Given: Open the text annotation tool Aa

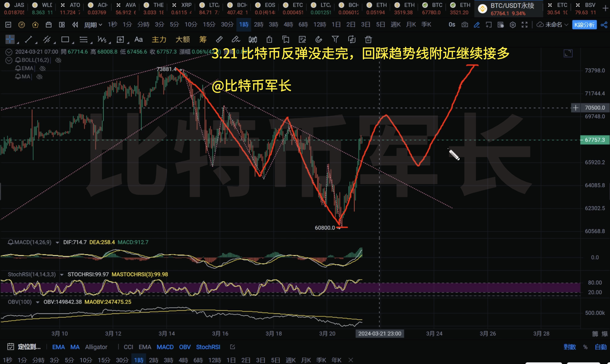Looking at the screenshot, I should point(138,39).
